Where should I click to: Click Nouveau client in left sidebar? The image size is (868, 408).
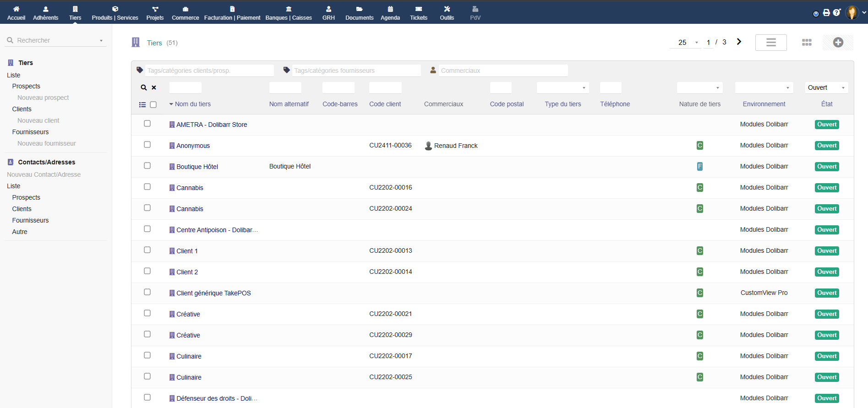tap(38, 120)
